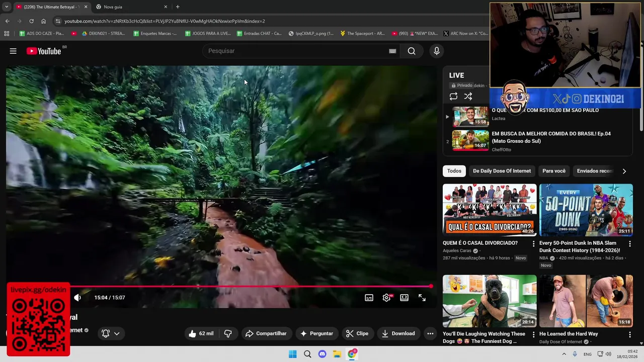Show more filter chips arrow

pyautogui.click(x=624, y=171)
